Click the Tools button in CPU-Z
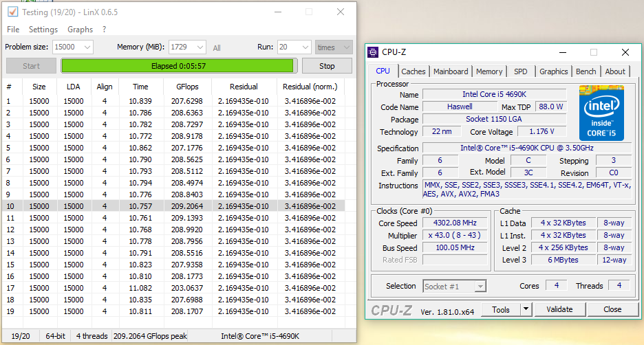 [x=501, y=310]
